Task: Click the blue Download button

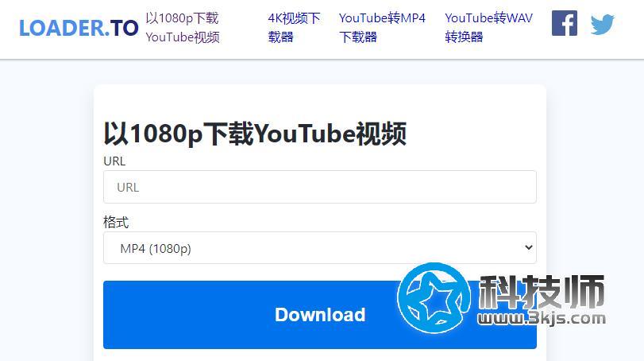Action: pos(319,315)
